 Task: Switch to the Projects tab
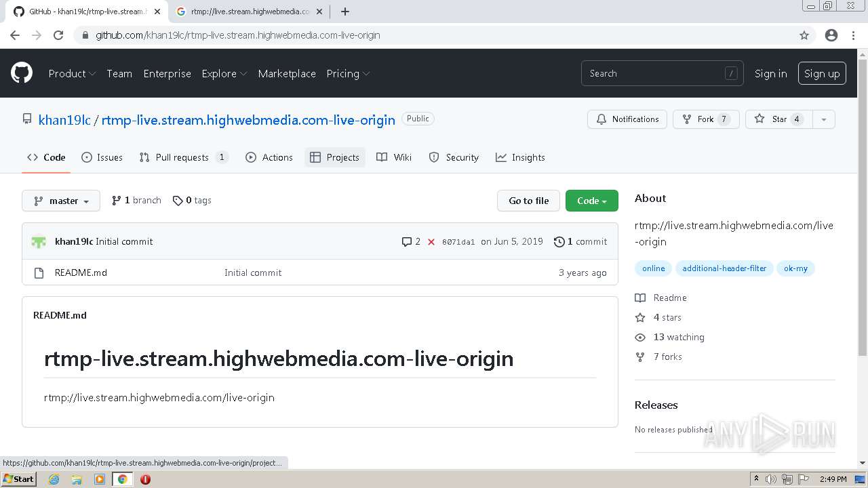(x=335, y=157)
